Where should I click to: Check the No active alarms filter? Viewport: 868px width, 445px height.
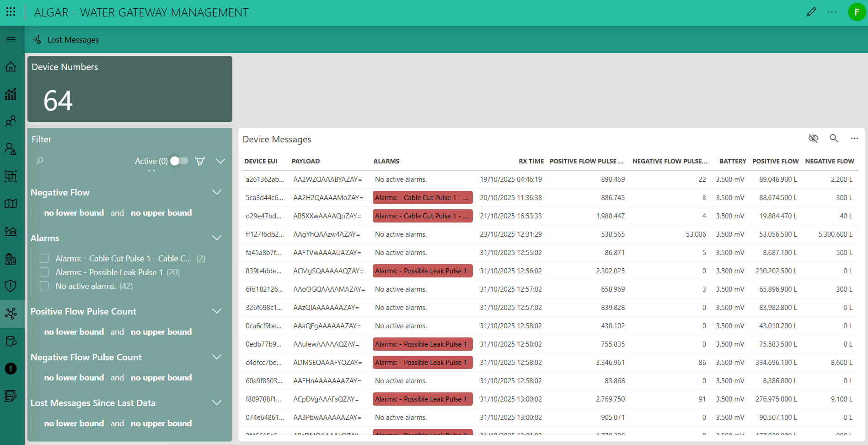44,286
